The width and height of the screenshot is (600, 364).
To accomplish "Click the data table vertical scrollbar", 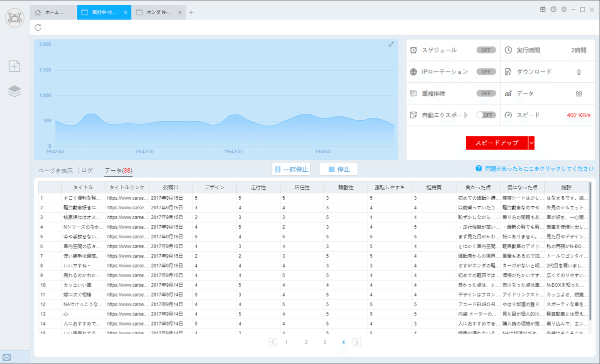I will (x=590, y=251).
